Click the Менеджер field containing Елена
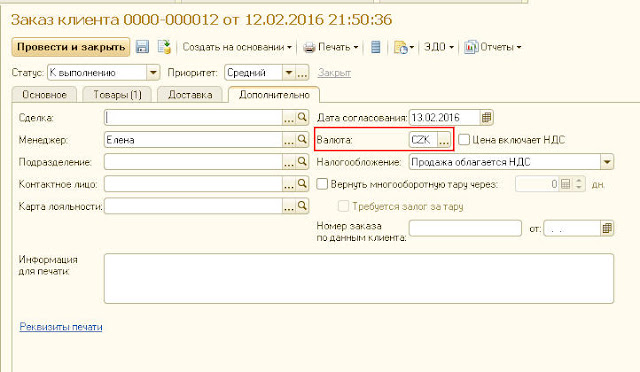640x372 pixels. [x=193, y=140]
